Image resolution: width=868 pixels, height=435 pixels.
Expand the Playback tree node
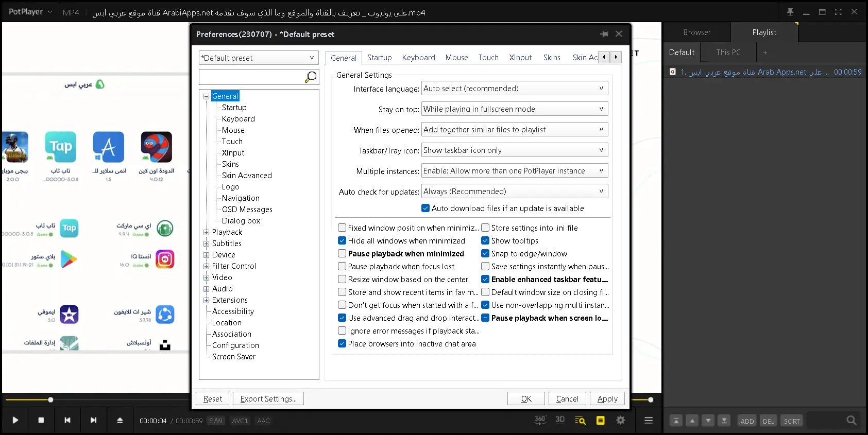pos(207,232)
